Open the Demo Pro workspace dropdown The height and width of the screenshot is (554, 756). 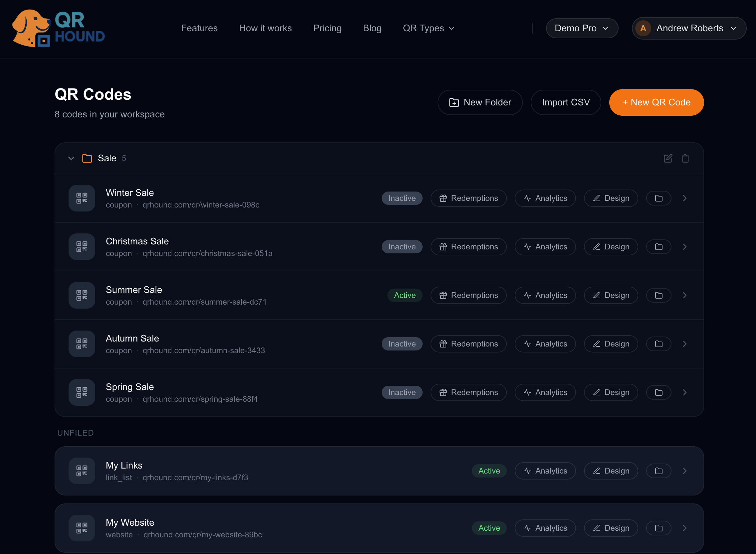[582, 28]
